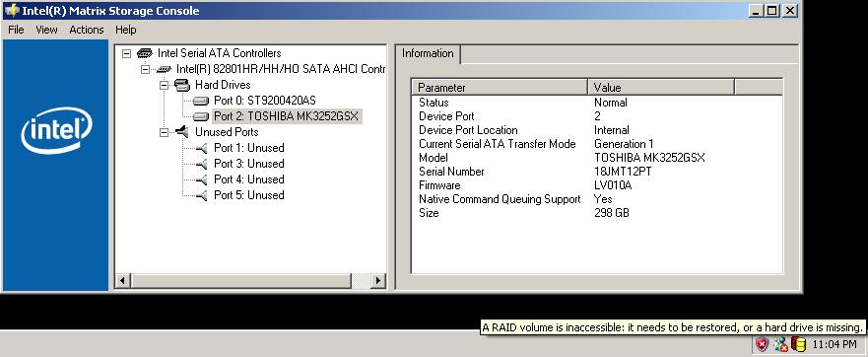Click the Unused Ports connector icon
868x357 pixels.
coord(182,132)
